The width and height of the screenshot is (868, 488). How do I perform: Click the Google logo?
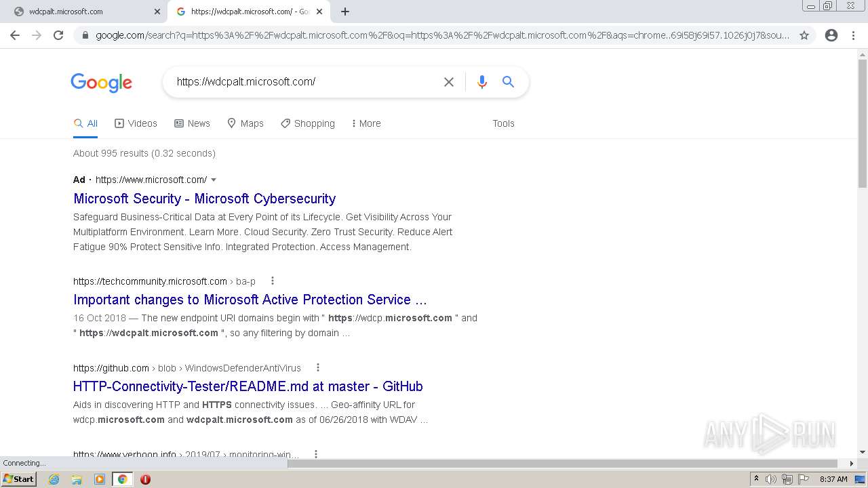pyautogui.click(x=102, y=83)
